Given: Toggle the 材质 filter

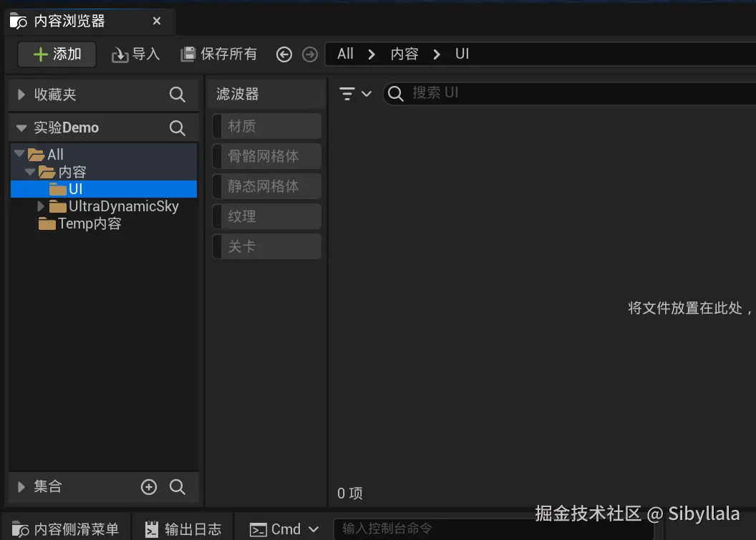Looking at the screenshot, I should pyautogui.click(x=266, y=126).
